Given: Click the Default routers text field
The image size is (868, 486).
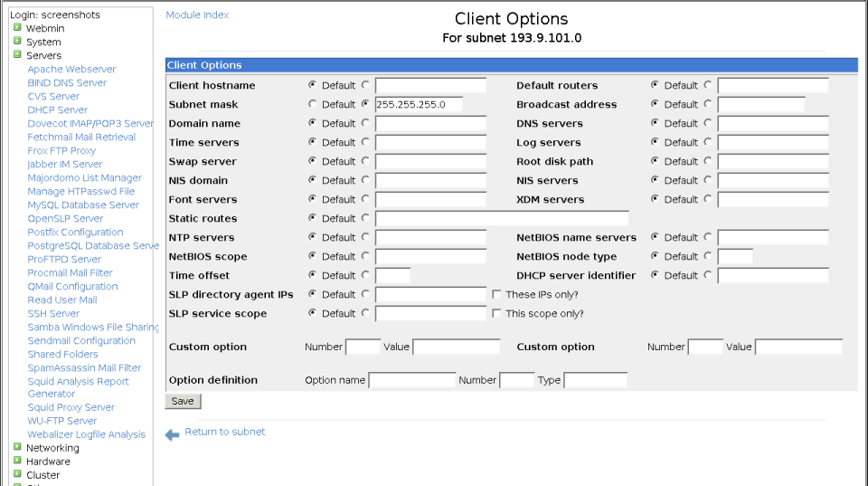Looking at the screenshot, I should 773,85.
